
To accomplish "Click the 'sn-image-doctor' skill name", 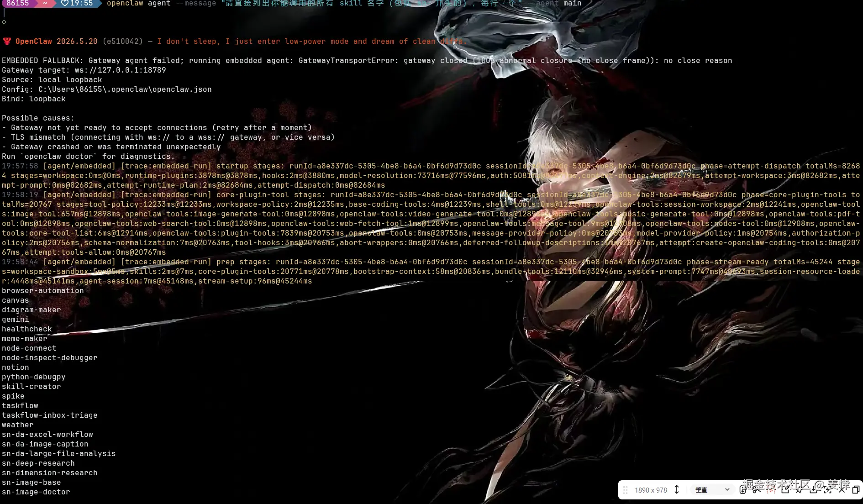I will pyautogui.click(x=36, y=492).
